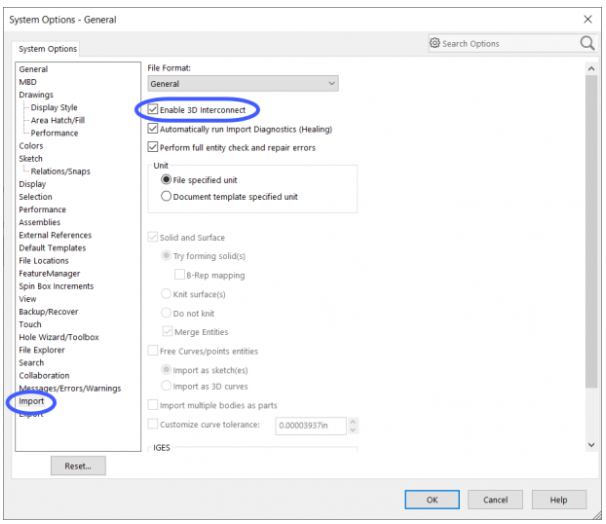Click the vertical scrollbar thumb
Screen dimensions: 606x524
coord(591,231)
